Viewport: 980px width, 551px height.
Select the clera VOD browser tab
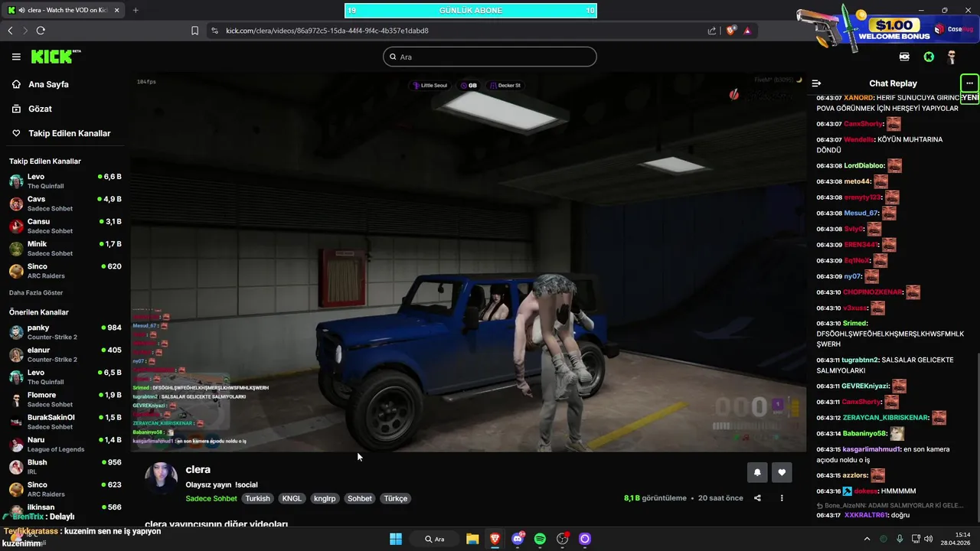point(63,10)
